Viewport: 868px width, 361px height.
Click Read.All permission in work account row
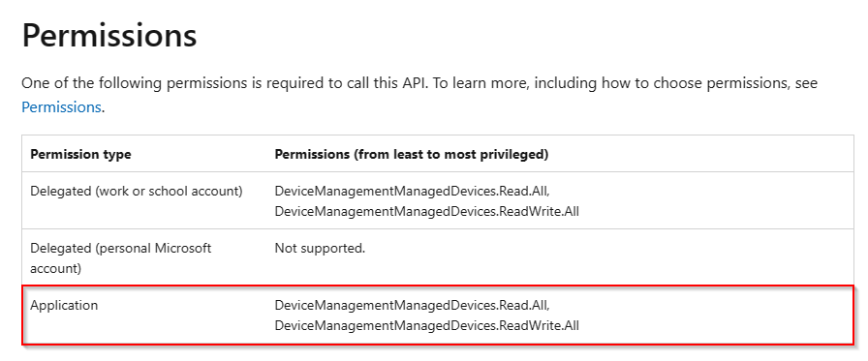[412, 192]
